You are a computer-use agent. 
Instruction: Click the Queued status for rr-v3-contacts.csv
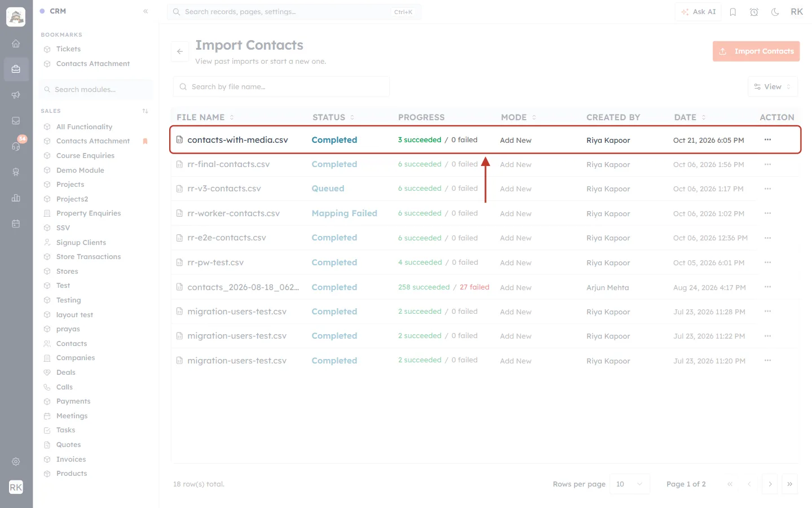coord(328,189)
